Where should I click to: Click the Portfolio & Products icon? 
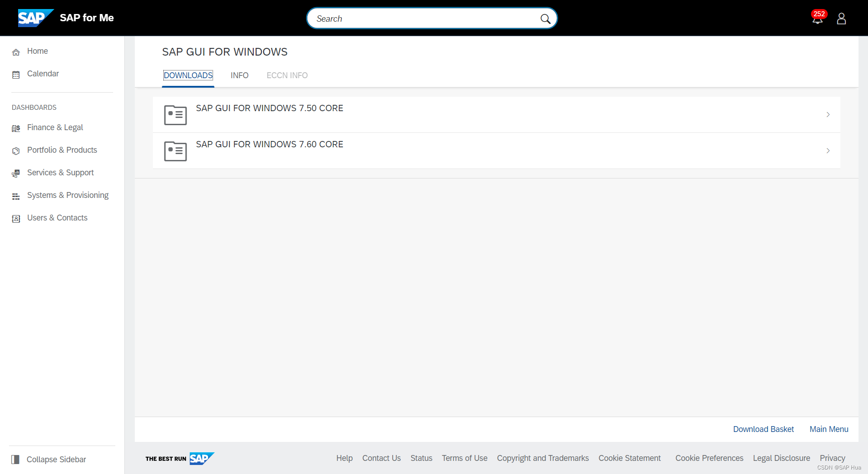click(x=16, y=151)
